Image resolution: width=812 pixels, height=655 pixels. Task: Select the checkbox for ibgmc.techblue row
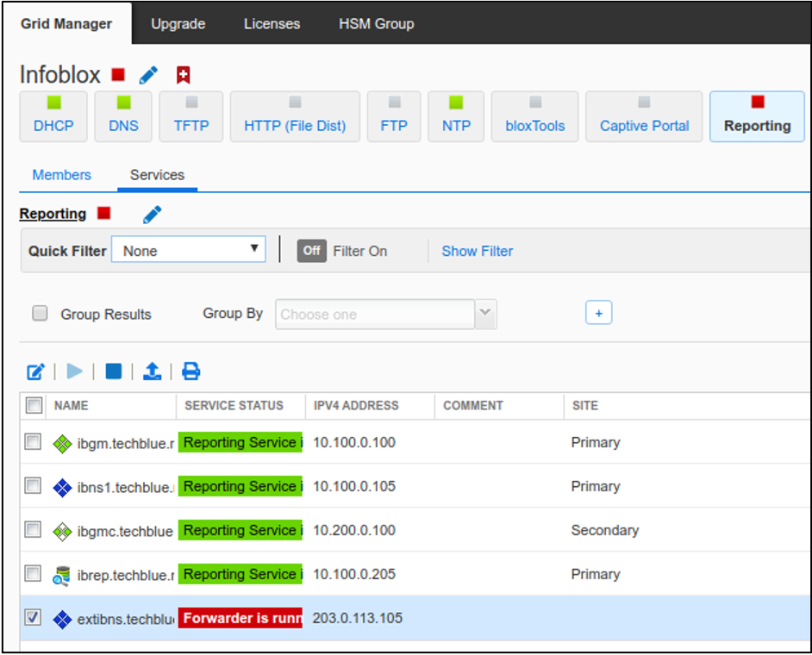(x=33, y=530)
